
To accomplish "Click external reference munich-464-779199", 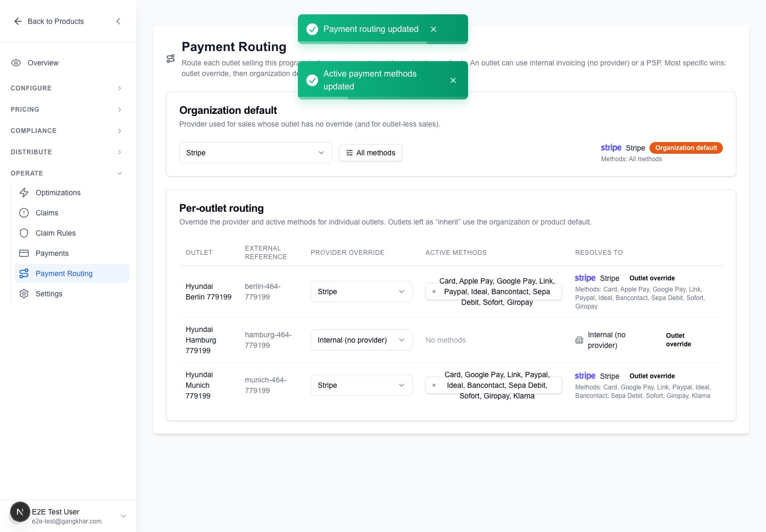I will (265, 385).
